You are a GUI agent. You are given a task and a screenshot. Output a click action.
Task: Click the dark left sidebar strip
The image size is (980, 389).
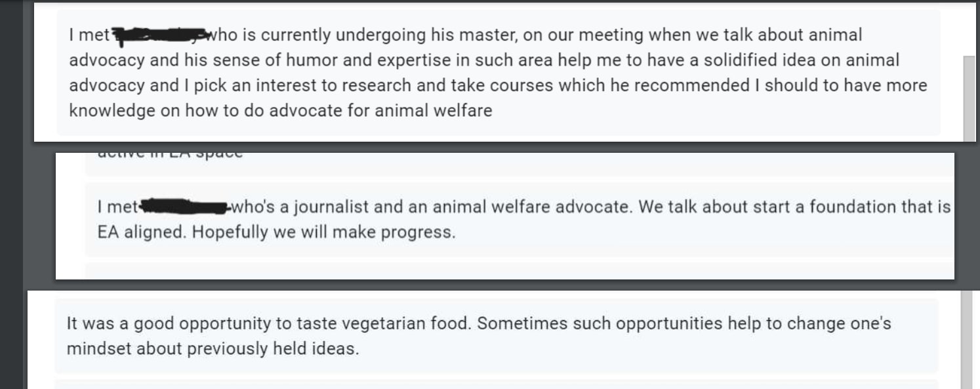pyautogui.click(x=11, y=197)
